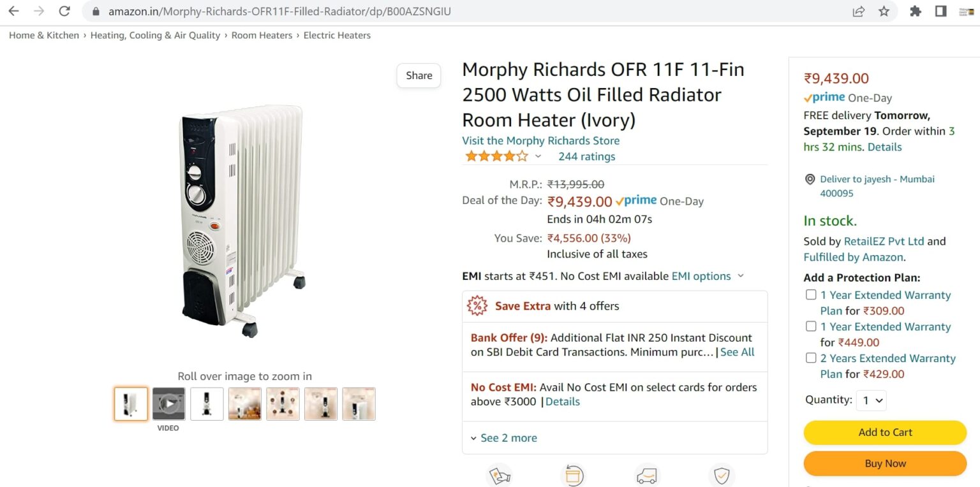Expand See 2 more offers

pyautogui.click(x=503, y=438)
